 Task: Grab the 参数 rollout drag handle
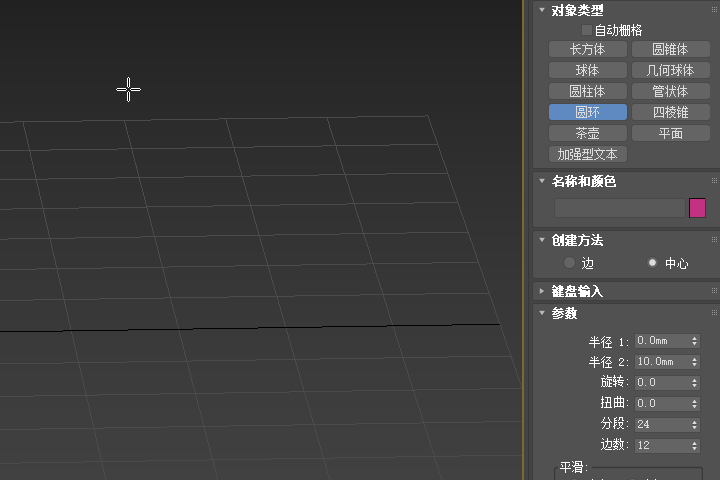714,312
